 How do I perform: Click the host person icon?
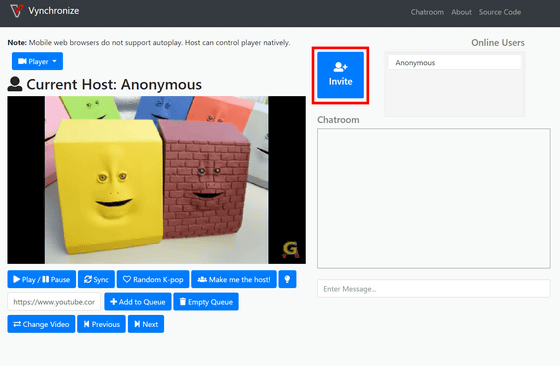pos(15,84)
